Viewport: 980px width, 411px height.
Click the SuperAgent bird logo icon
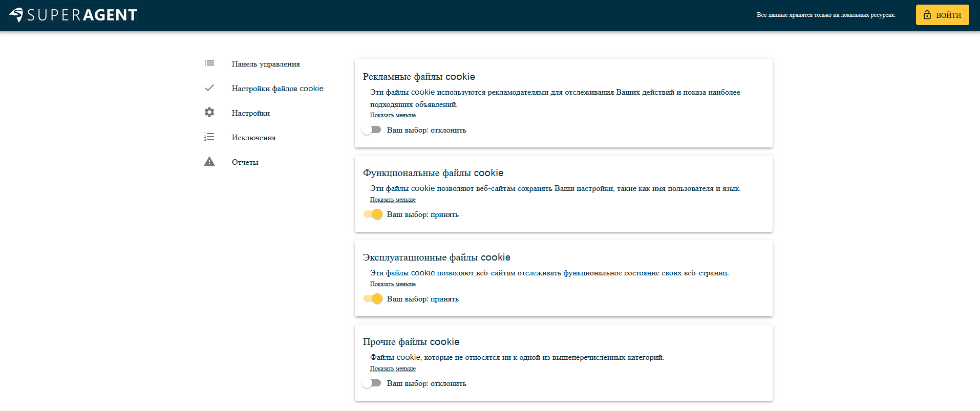click(16, 15)
